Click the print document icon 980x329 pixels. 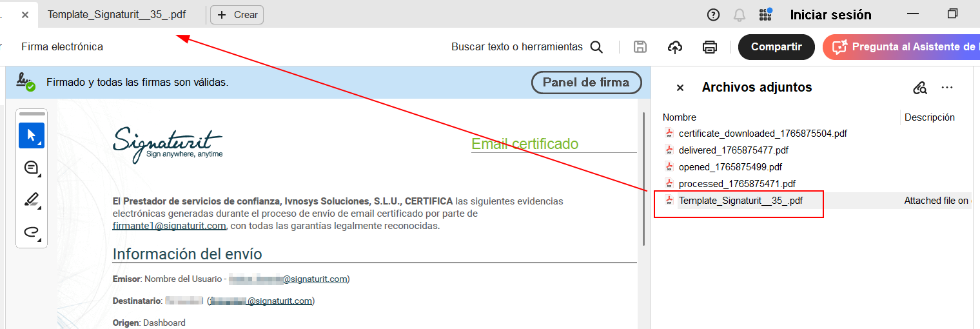tap(709, 47)
